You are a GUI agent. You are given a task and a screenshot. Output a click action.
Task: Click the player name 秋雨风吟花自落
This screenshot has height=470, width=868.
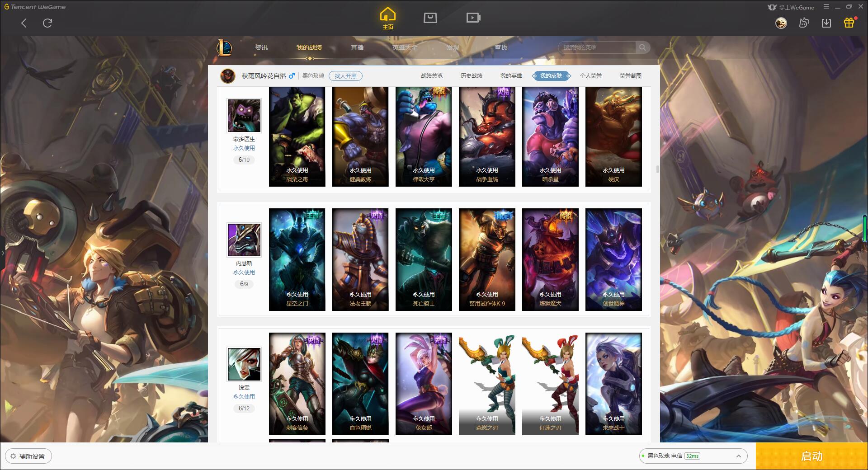pos(264,76)
